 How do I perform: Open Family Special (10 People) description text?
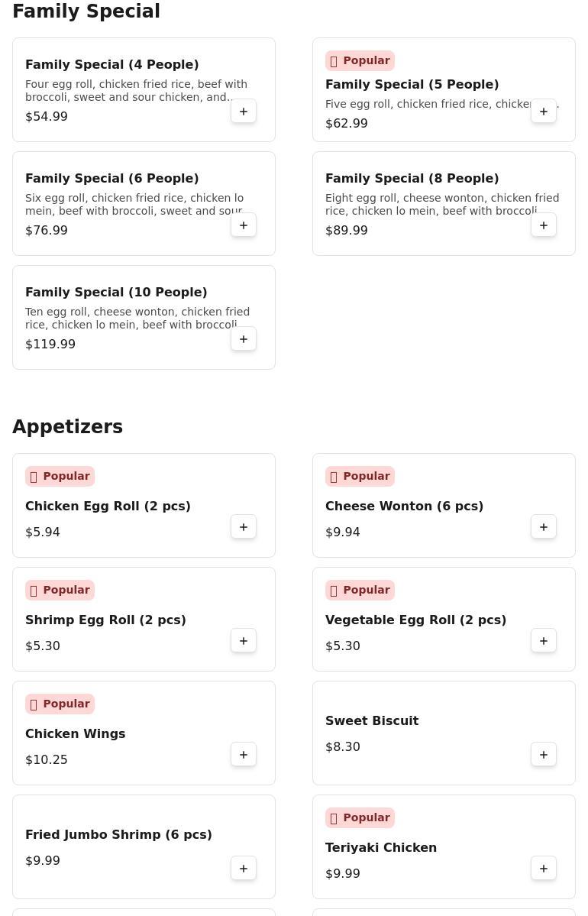pyautogui.click(x=137, y=318)
